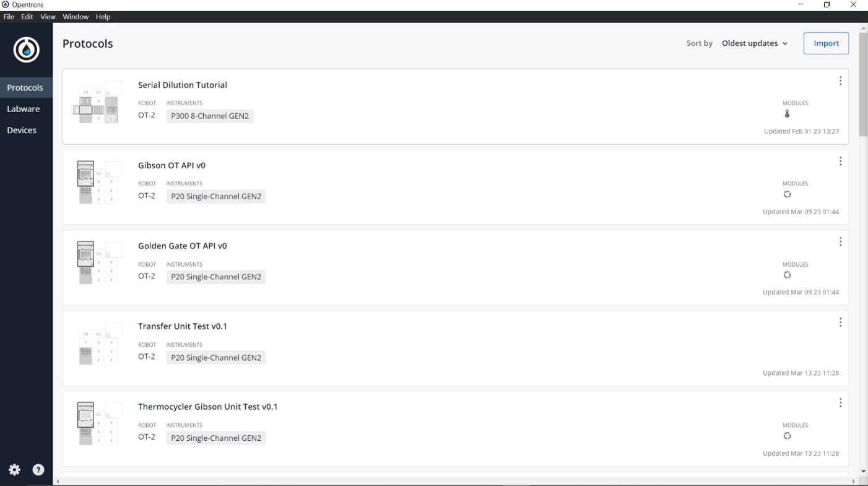Image resolution: width=868 pixels, height=486 pixels.
Task: Open the Transfer Unit Test v0.1 protocol
Action: 183,326
